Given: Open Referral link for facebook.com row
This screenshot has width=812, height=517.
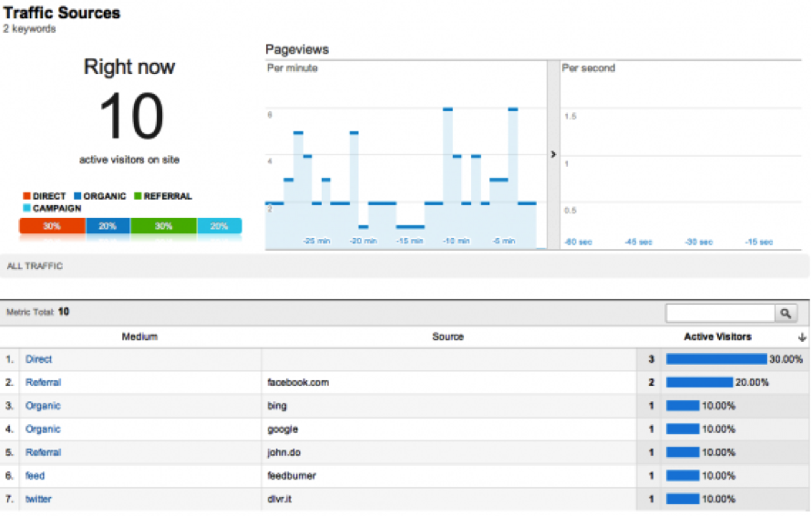Looking at the screenshot, I should (x=43, y=383).
